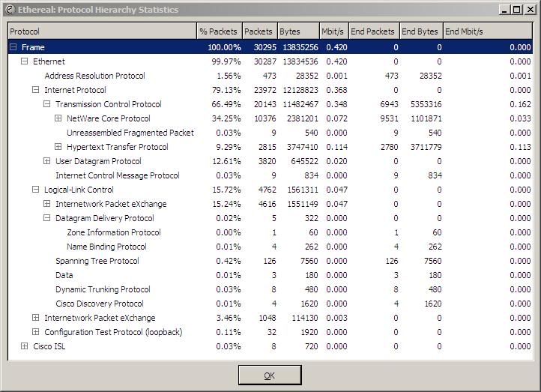Click packet count 23972 for Internet Protocol
This screenshot has width=541, height=392.
coord(265,90)
